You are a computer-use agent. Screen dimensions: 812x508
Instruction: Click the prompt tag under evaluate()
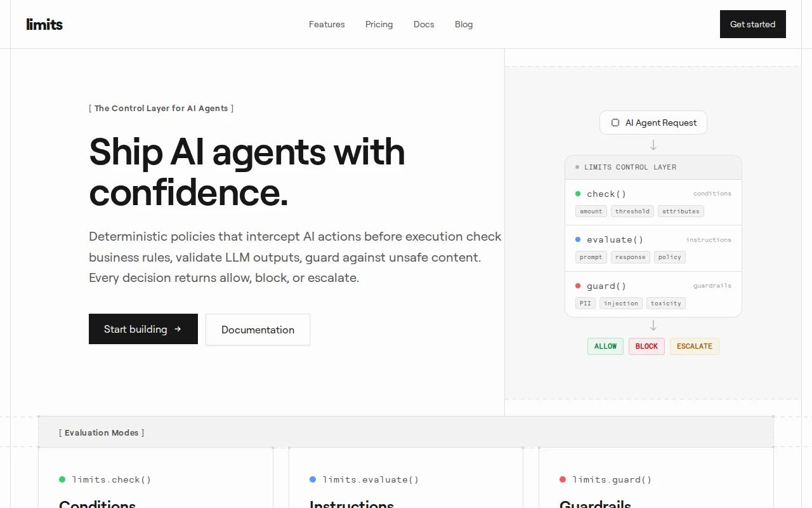pos(591,257)
